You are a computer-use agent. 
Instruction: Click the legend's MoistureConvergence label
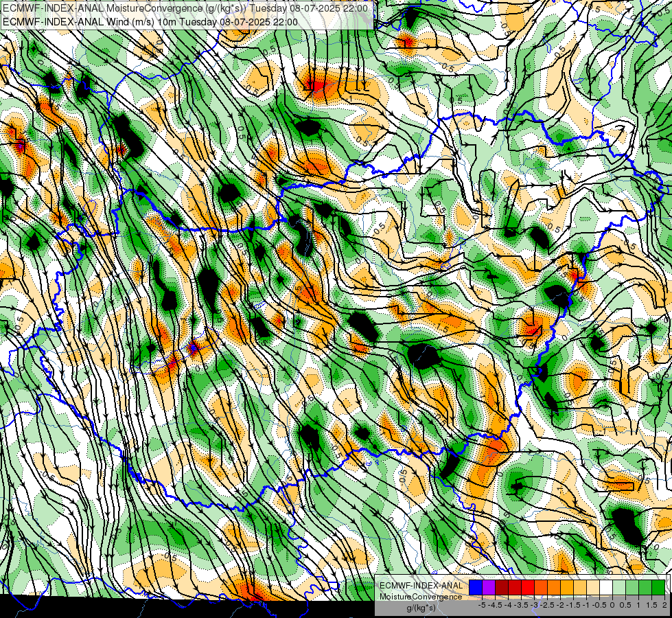tap(421, 597)
